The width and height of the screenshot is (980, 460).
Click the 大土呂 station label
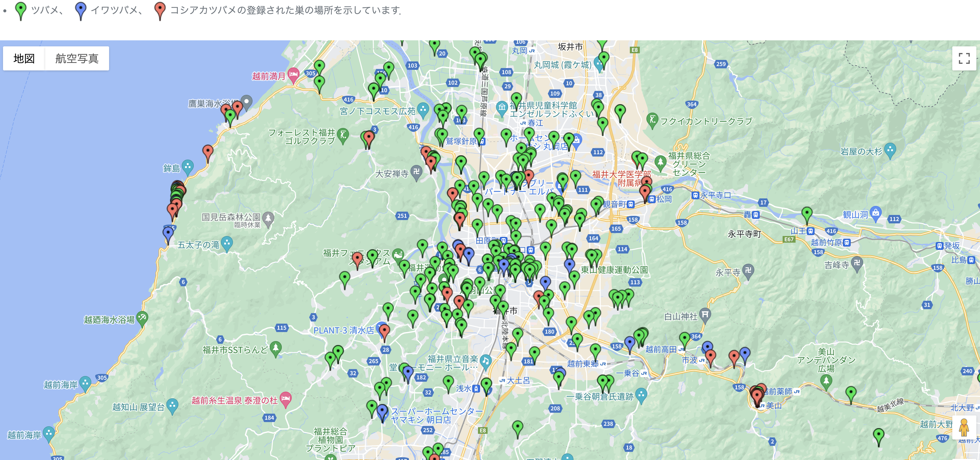[x=518, y=380]
